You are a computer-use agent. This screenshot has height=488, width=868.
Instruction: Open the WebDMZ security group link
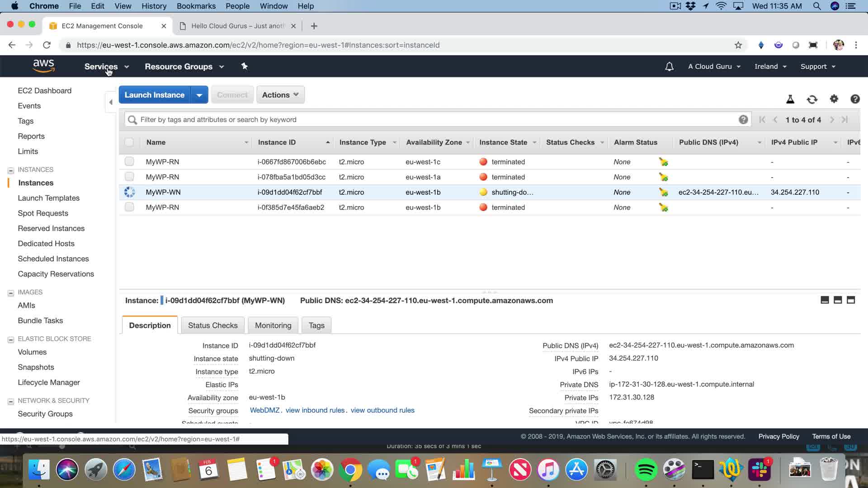coord(264,410)
